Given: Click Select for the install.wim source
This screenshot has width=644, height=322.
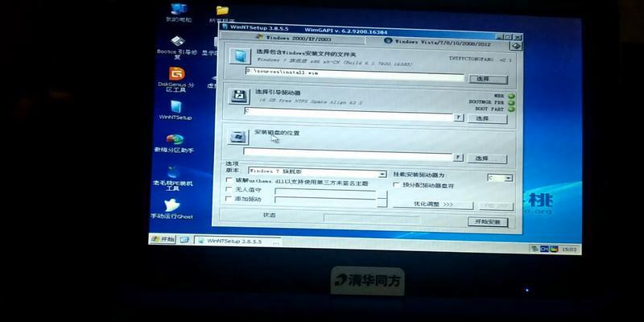Looking at the screenshot, I should point(488,79).
